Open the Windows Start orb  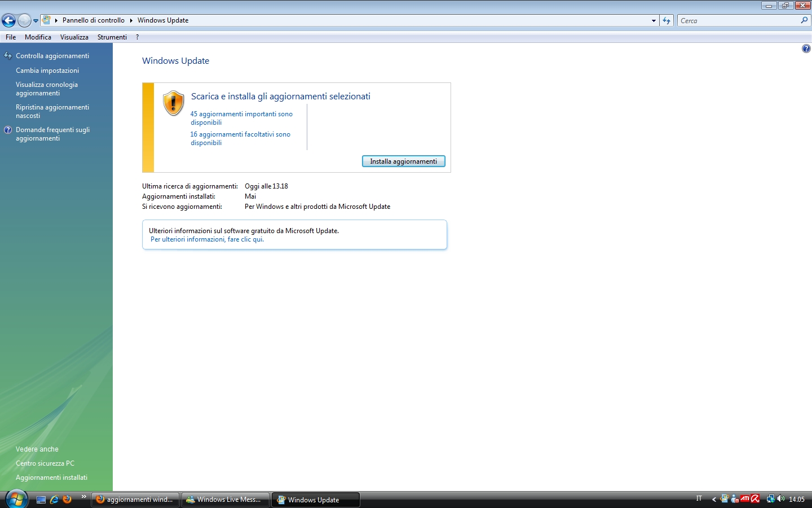[x=16, y=499]
